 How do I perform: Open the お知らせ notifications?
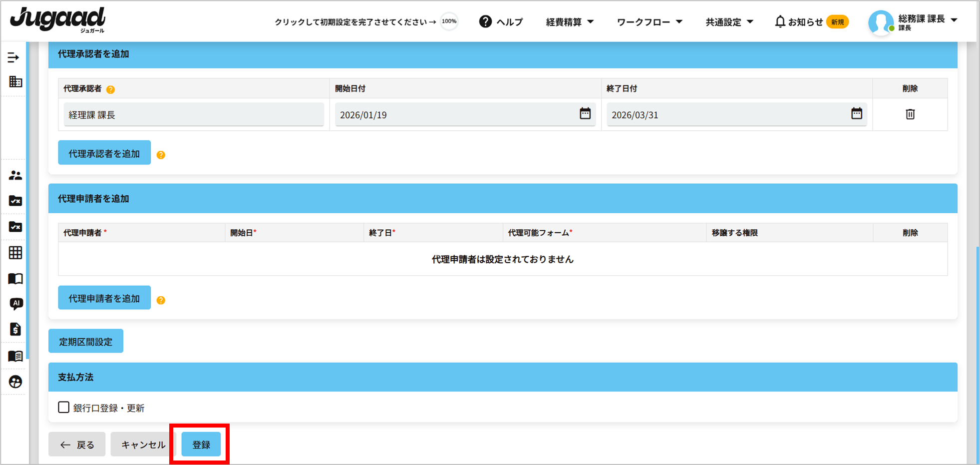pos(804,22)
